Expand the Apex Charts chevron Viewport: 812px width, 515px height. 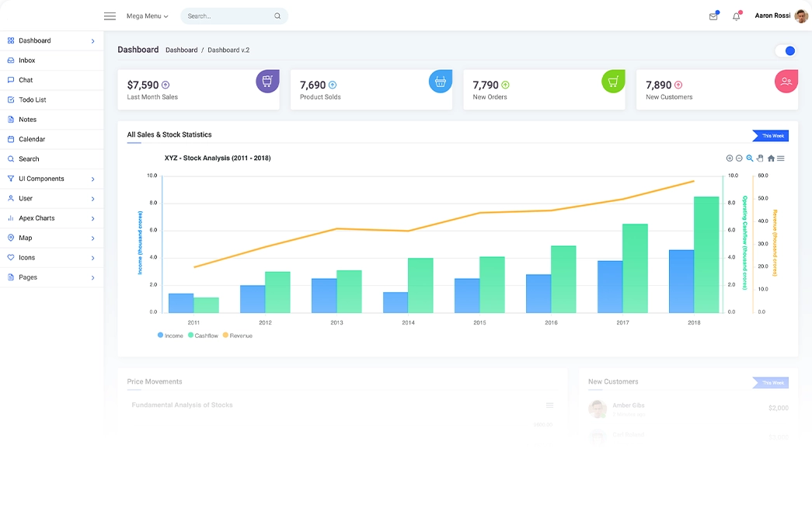click(92, 218)
